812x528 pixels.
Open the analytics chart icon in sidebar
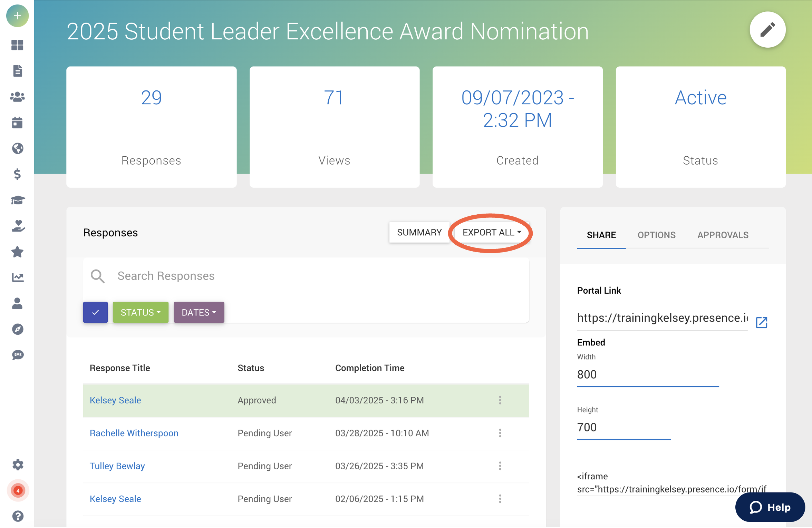click(x=17, y=278)
